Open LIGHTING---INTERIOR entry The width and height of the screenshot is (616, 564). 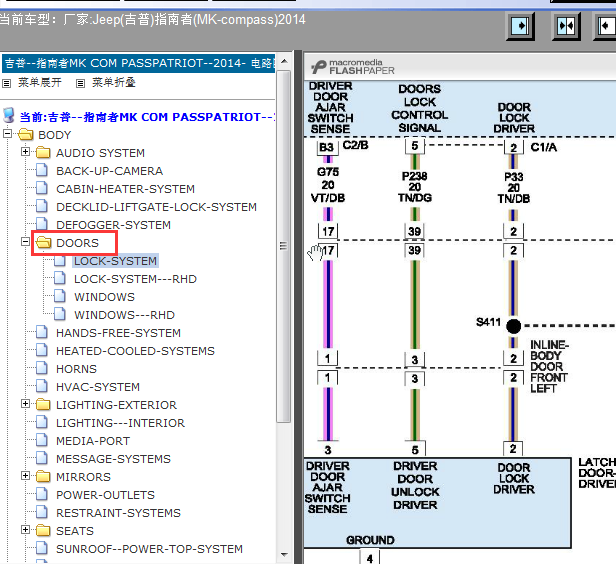pos(120,423)
